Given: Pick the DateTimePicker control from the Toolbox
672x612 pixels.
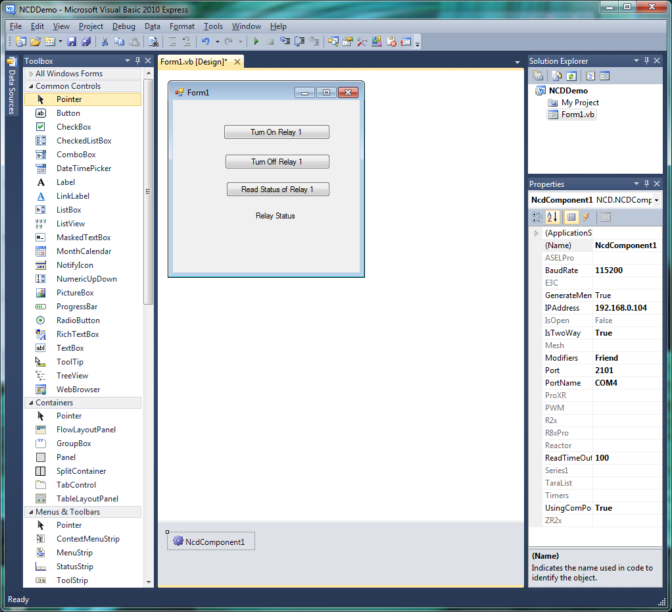Looking at the screenshot, I should pyautogui.click(x=83, y=168).
